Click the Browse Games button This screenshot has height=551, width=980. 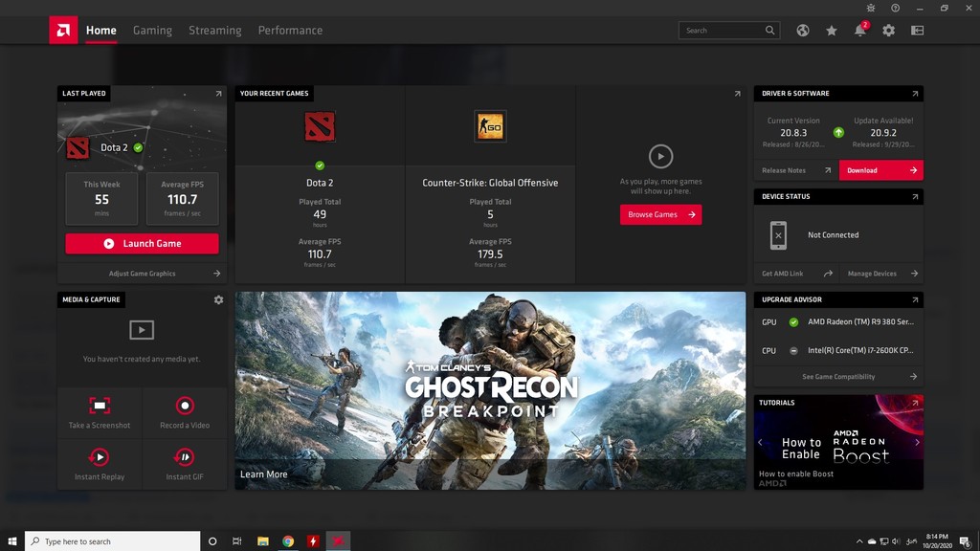click(660, 215)
